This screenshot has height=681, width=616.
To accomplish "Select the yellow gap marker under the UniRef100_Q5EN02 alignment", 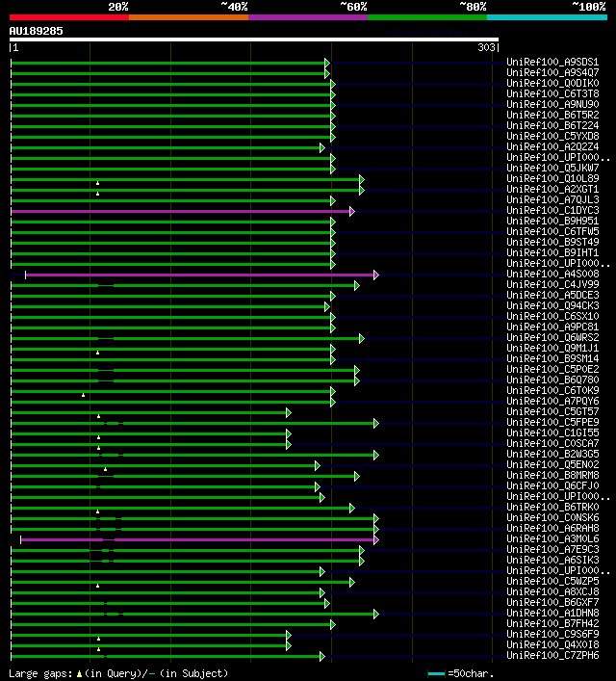I will pyautogui.click(x=106, y=469).
